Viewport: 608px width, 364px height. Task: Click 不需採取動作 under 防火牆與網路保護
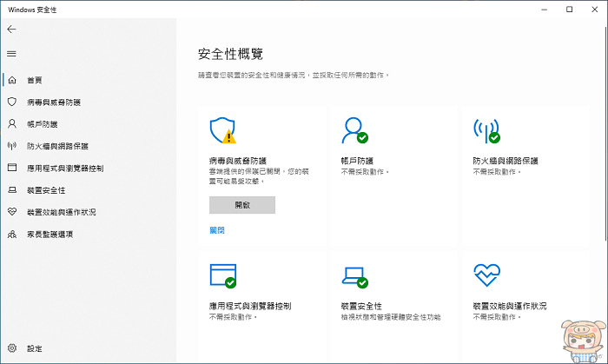click(x=496, y=172)
